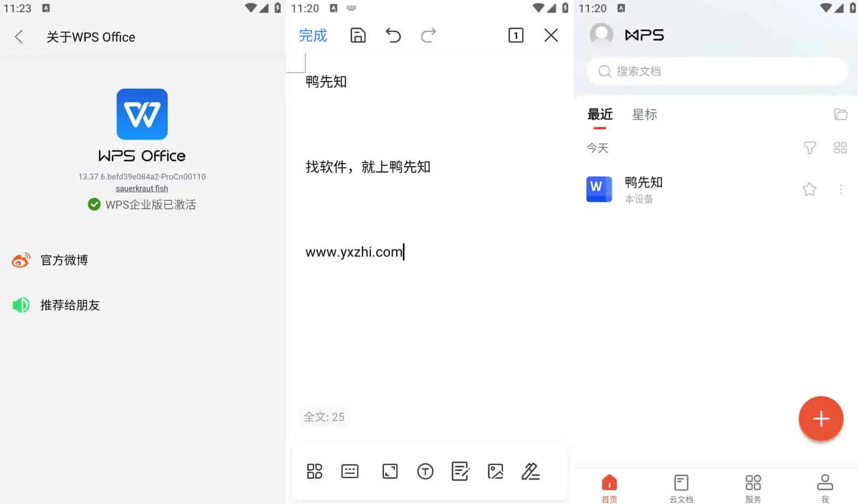
Task: Star the 鸭先知 document
Action: (x=809, y=189)
